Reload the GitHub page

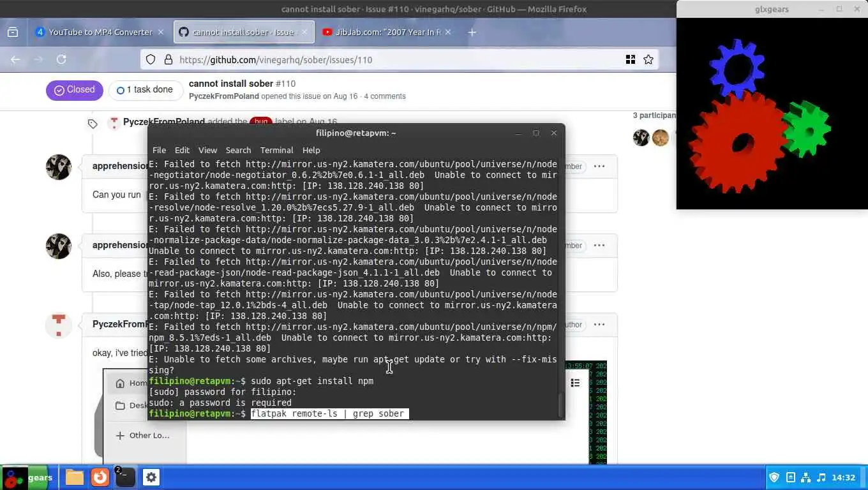pos(61,59)
